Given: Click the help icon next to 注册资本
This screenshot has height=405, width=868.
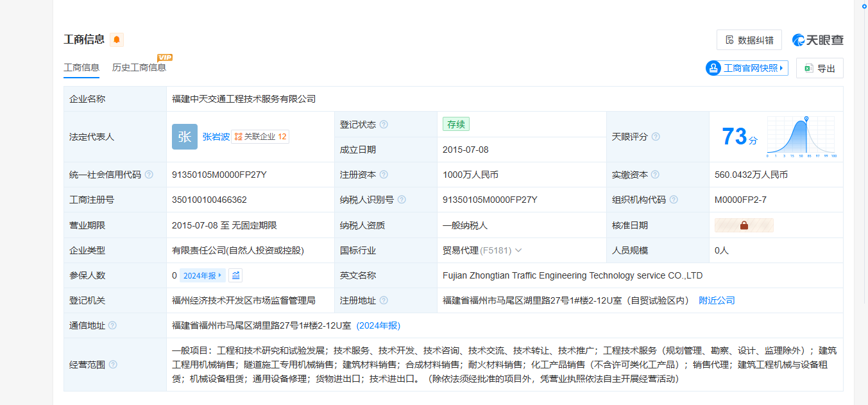Looking at the screenshot, I should pyautogui.click(x=384, y=175).
